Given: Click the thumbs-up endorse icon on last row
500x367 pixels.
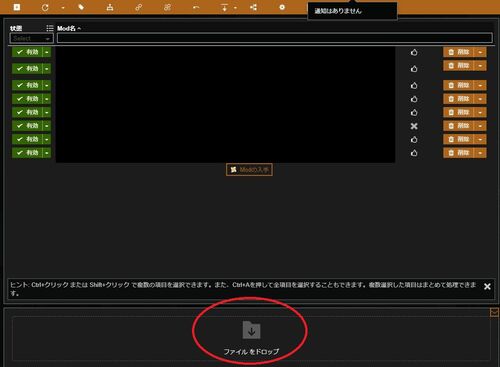Looking at the screenshot, I should (414, 153).
